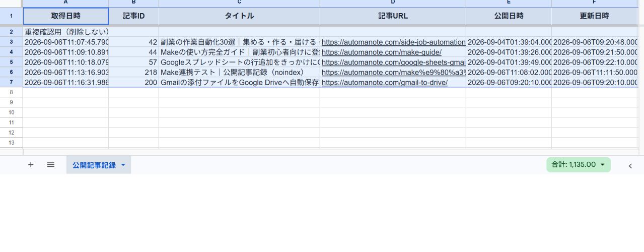
Task: Select row 8 header number
Action: 11,92
